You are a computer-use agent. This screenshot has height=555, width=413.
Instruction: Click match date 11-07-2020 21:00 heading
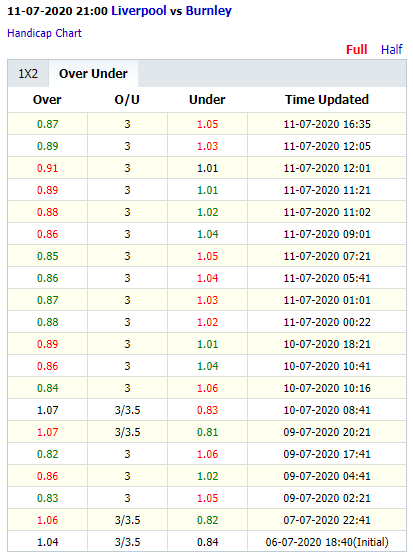(x=57, y=11)
